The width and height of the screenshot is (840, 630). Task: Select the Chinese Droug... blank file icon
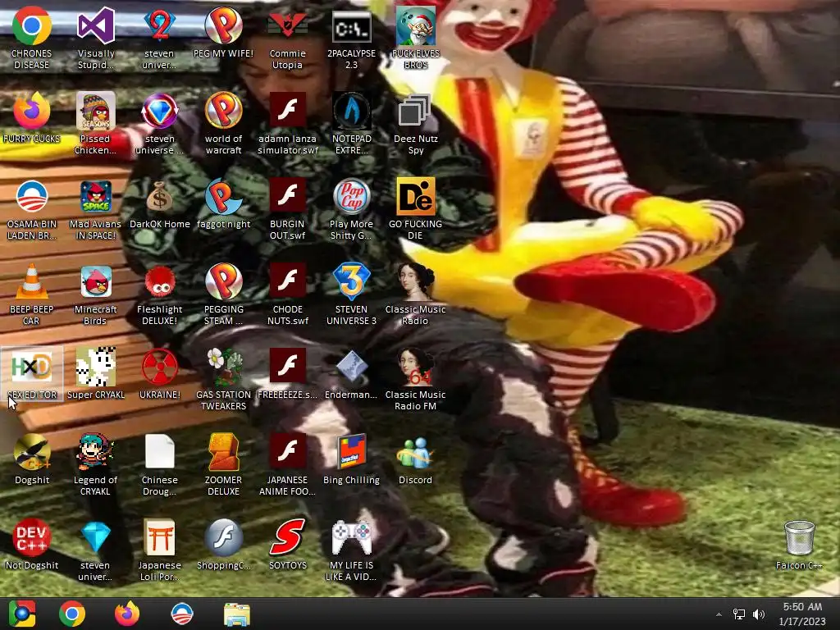(160, 452)
